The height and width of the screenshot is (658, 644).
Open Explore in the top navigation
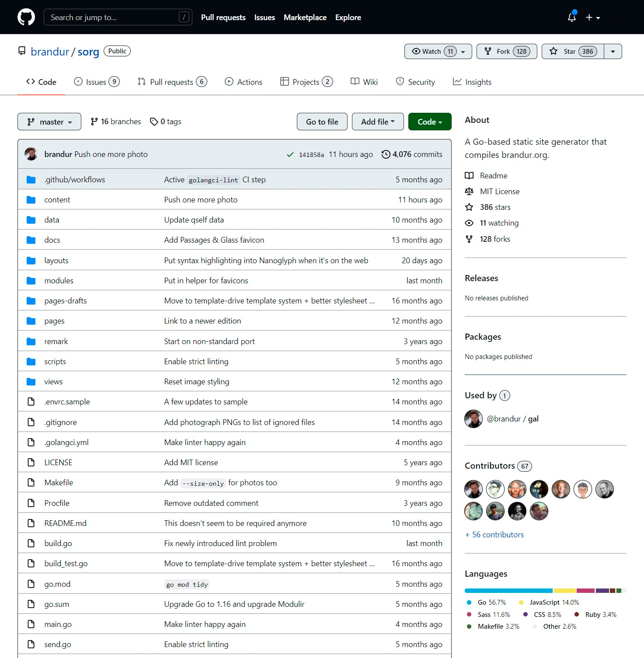(x=348, y=17)
